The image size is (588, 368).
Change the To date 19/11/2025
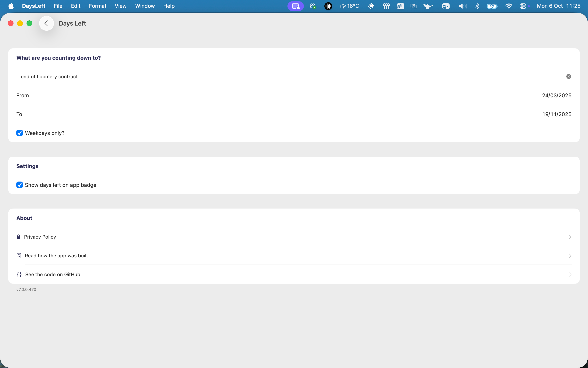pos(557,114)
